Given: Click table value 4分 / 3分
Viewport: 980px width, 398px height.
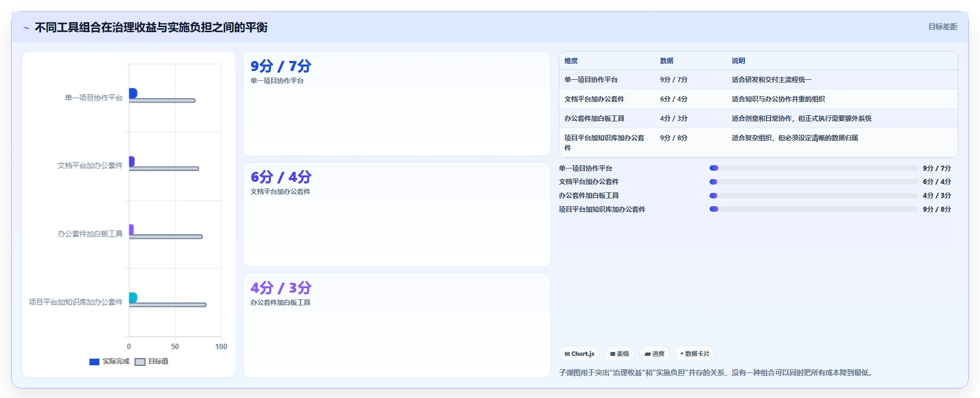Looking at the screenshot, I should (673, 119).
